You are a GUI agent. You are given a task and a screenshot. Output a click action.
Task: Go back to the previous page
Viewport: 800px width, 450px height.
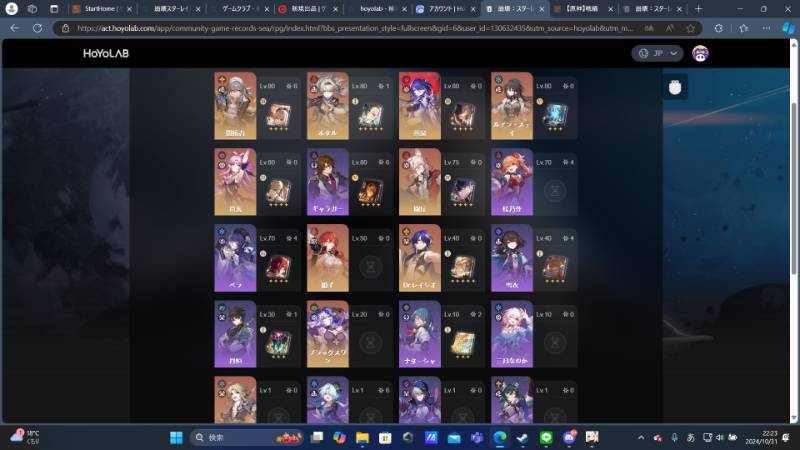14,28
